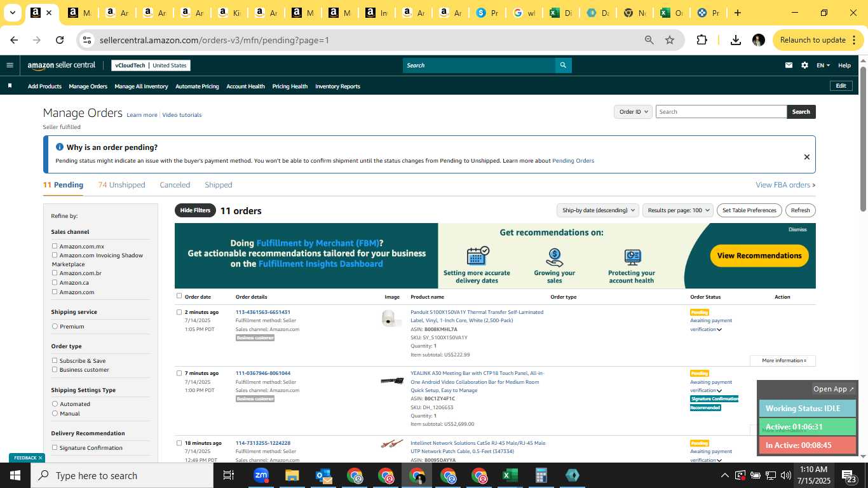Viewport: 868px width, 488px height.
Task: Open the mail messages icon
Action: coord(789,65)
